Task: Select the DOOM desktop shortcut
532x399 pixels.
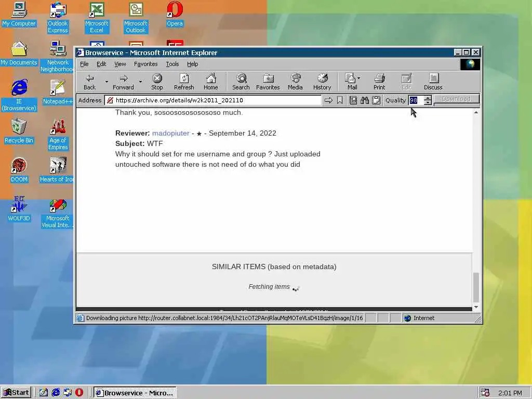Action: tap(19, 170)
